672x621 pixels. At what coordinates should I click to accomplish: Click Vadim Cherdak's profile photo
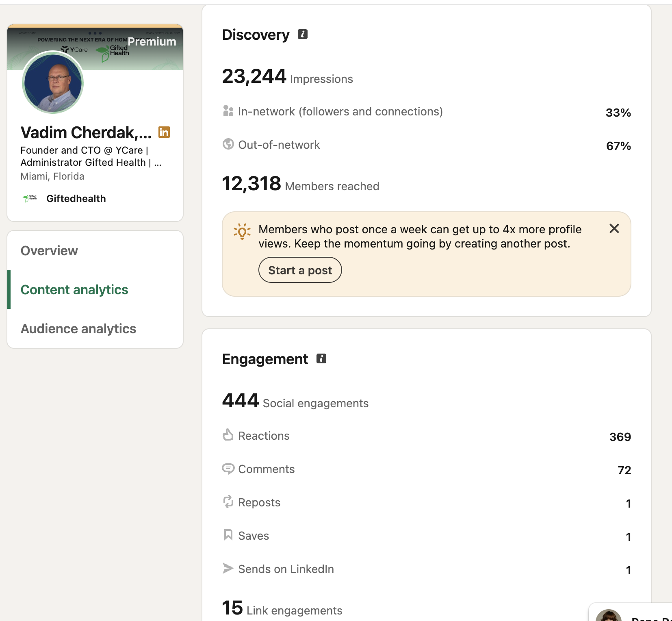coord(53,83)
